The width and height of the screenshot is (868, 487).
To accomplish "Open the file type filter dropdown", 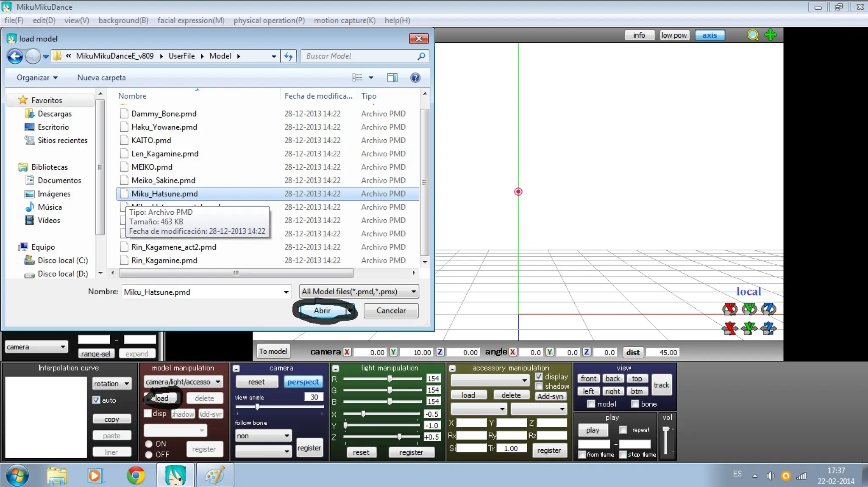I will [359, 292].
